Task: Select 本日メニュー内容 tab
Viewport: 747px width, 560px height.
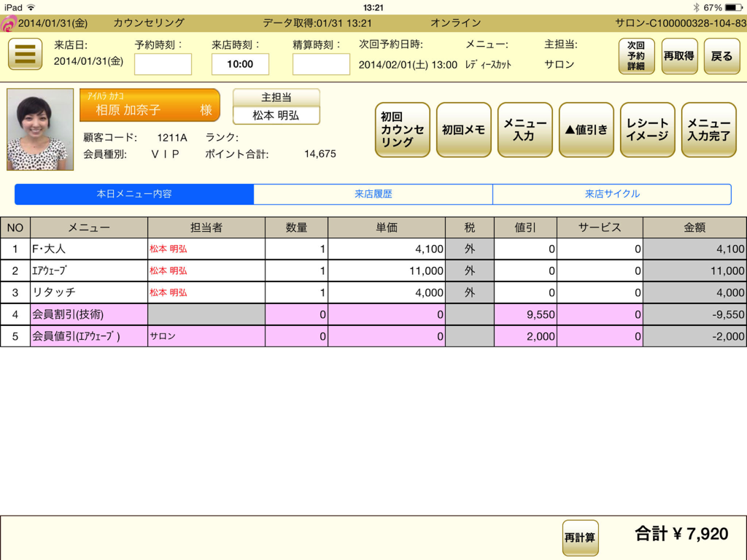Action: point(134,194)
